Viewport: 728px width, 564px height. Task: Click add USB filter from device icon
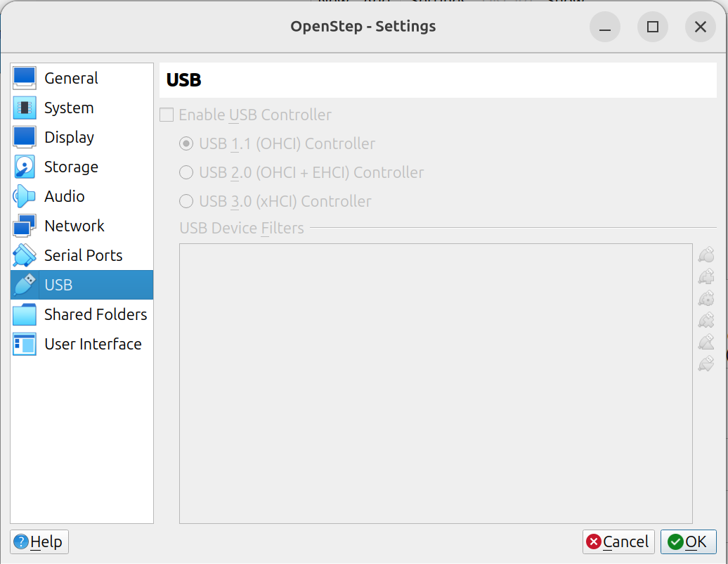click(x=706, y=276)
